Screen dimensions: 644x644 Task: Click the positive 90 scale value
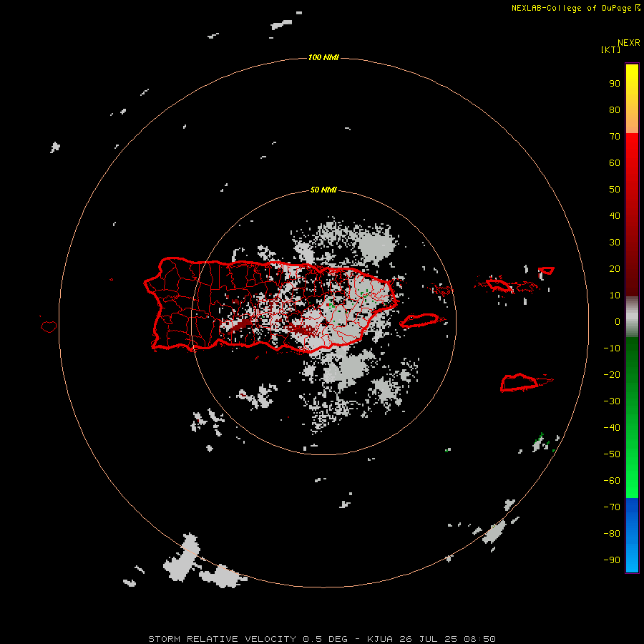tap(615, 84)
